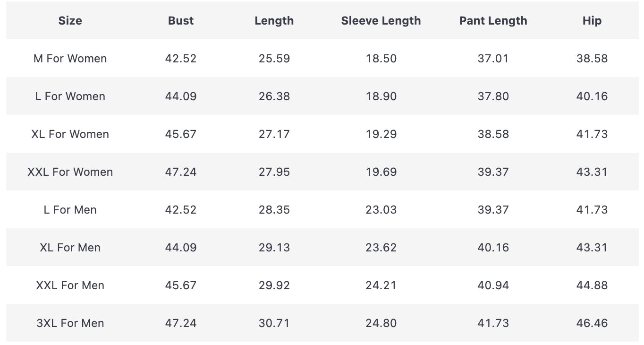Click the 18.50 sleeve length value

click(x=381, y=59)
